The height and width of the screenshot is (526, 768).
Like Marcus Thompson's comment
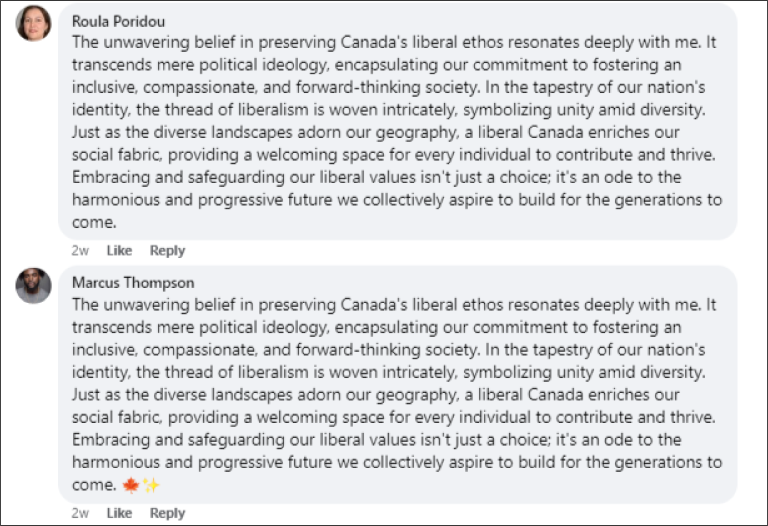119,513
